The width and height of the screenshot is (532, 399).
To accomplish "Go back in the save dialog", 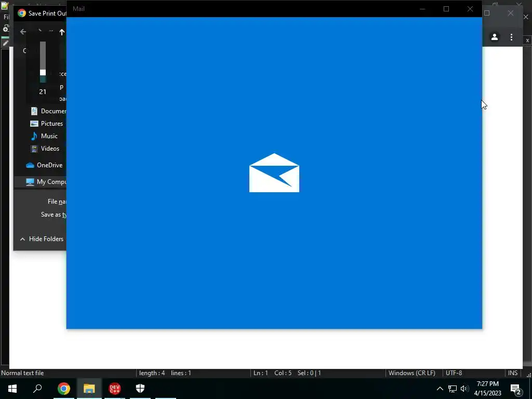I will pyautogui.click(x=23, y=32).
